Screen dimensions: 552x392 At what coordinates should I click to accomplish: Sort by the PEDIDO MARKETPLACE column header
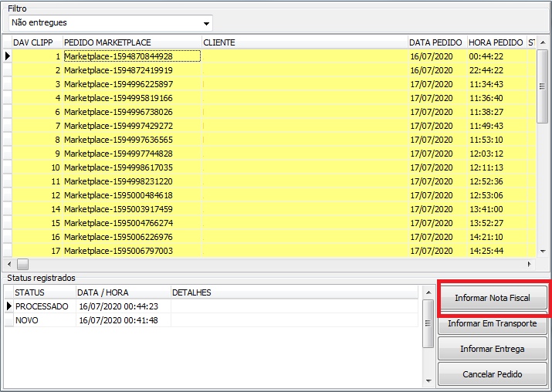click(x=131, y=42)
